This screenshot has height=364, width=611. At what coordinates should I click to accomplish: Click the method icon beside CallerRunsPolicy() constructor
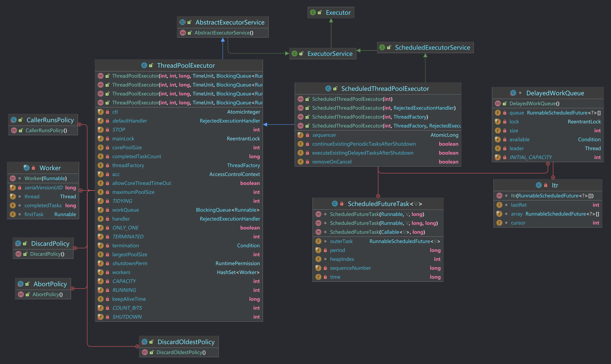coord(14,130)
